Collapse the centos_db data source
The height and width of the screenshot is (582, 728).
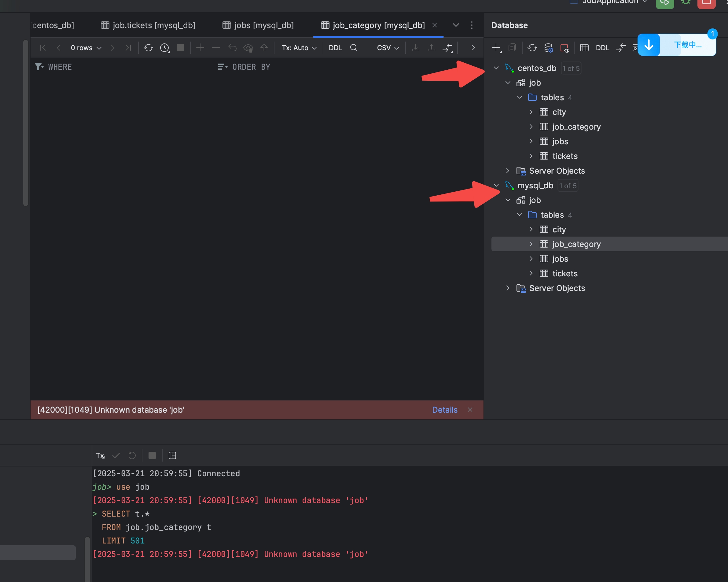point(496,68)
